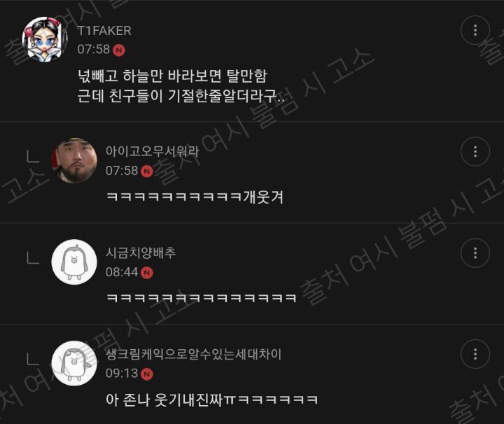Screen dimensions: 504x424
Task: Open three-dot menu for 시금치양배추's reply
Action: coord(475,253)
